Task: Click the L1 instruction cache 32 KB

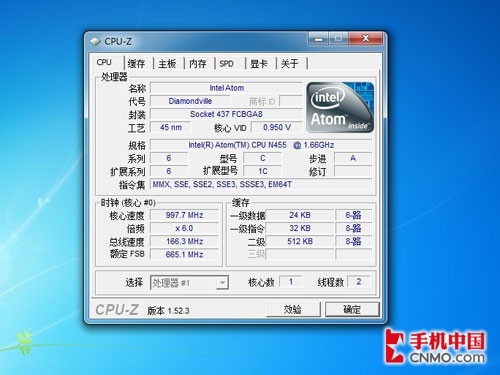Action: pos(300,228)
